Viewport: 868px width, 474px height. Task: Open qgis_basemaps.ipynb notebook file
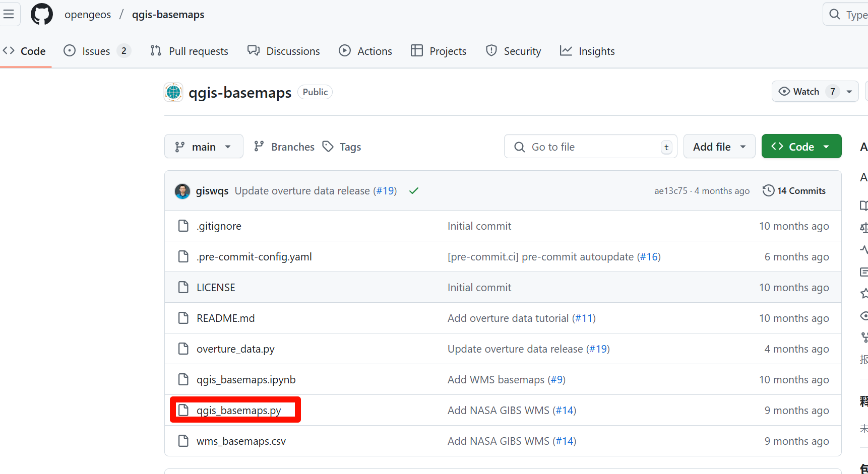click(x=246, y=380)
